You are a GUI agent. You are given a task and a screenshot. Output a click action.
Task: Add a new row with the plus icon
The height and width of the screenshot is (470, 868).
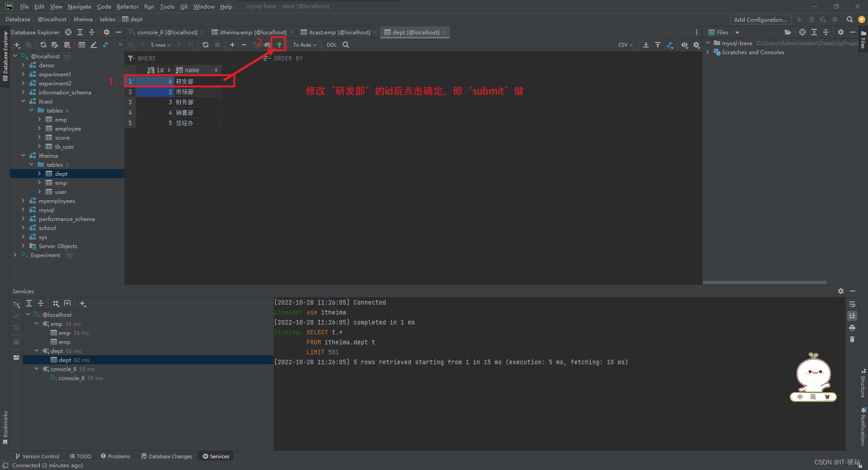point(232,45)
